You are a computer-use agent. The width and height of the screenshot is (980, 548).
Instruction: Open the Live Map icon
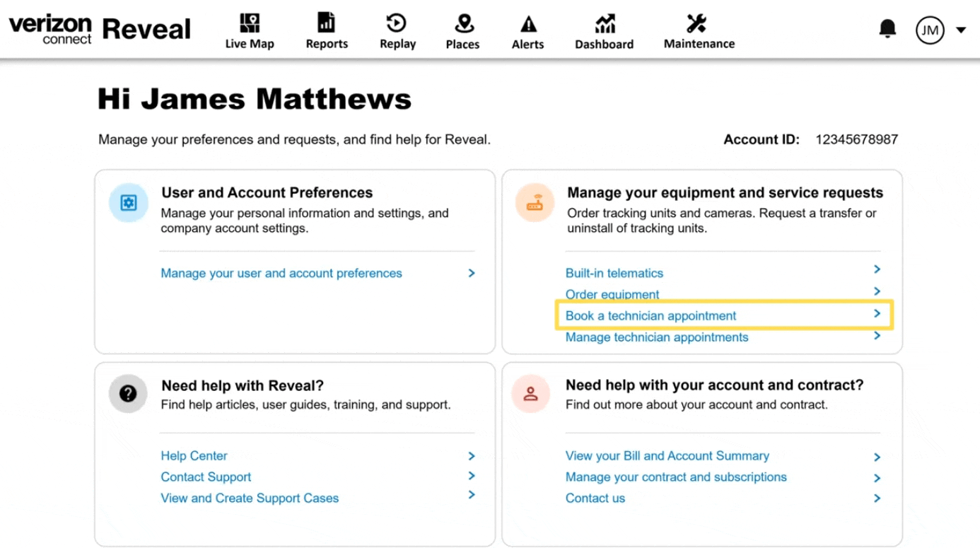250,23
